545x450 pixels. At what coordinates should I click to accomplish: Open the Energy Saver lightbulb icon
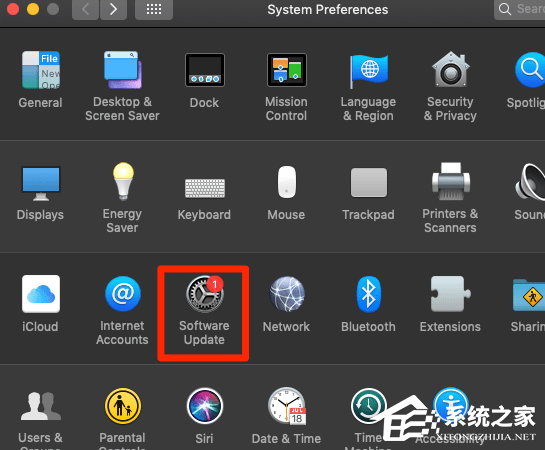[x=123, y=181]
